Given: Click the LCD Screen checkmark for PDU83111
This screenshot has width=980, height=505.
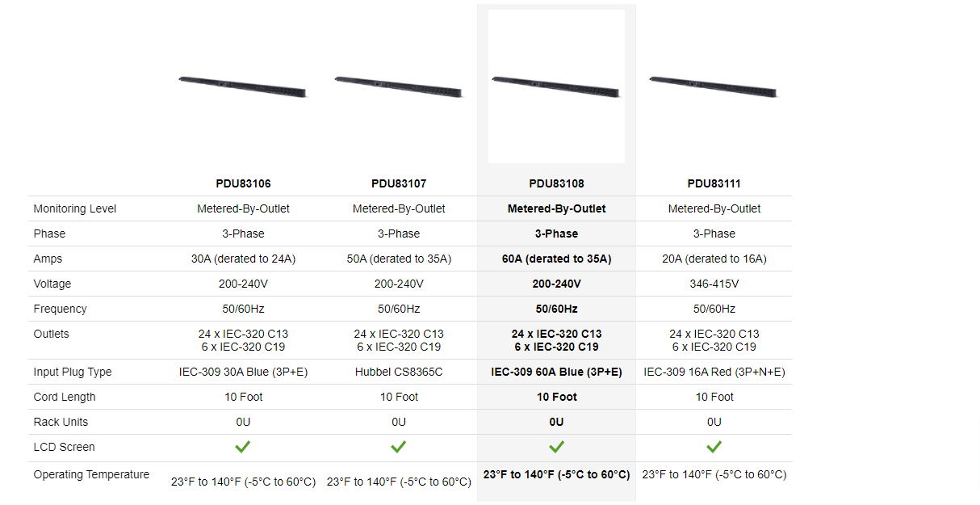Looking at the screenshot, I should [x=714, y=447].
